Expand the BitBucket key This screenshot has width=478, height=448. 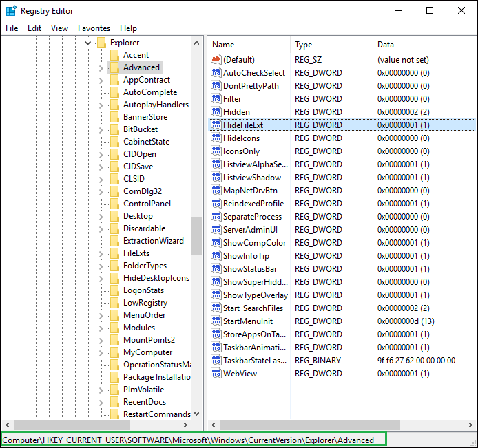click(x=101, y=130)
